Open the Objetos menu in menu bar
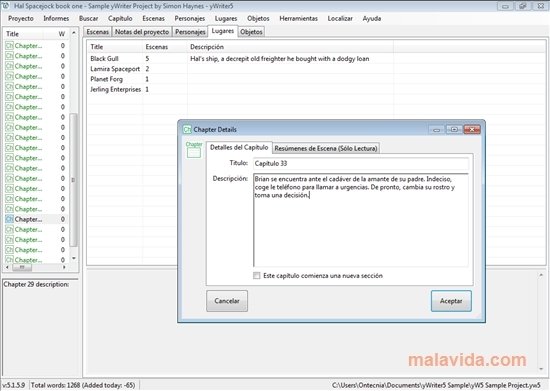Image resolution: width=550 pixels, height=391 pixels. [258, 19]
